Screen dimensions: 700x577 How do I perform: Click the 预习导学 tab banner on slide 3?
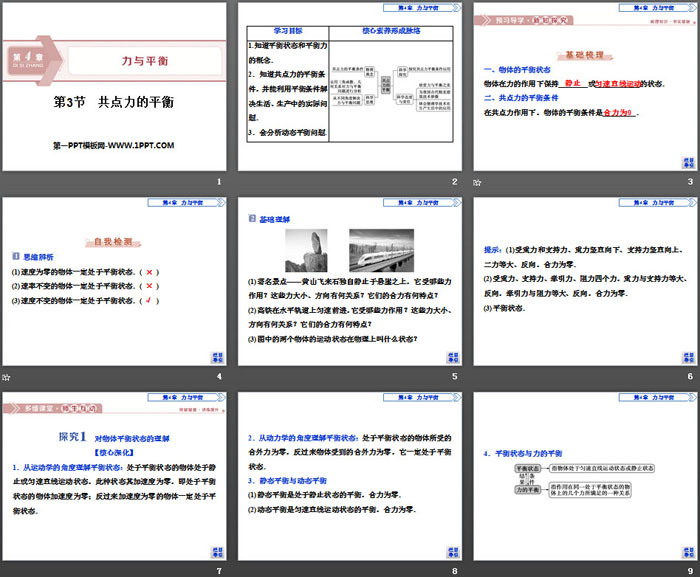520,18
